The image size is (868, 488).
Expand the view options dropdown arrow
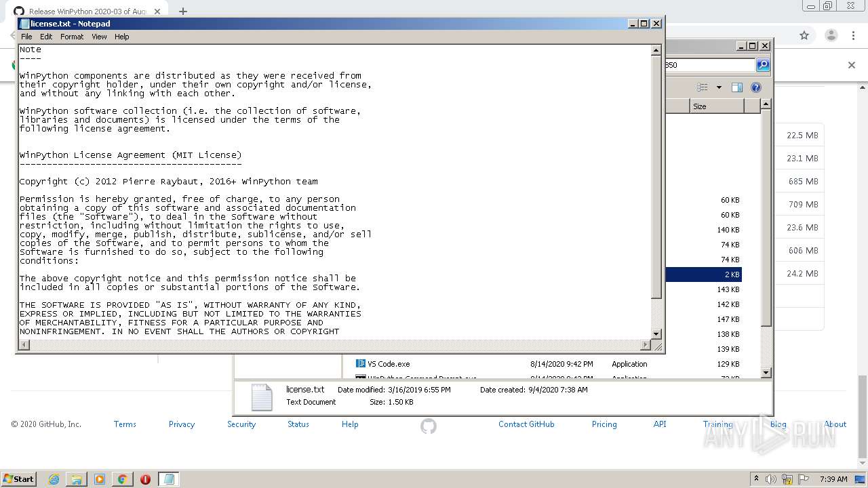(x=719, y=87)
